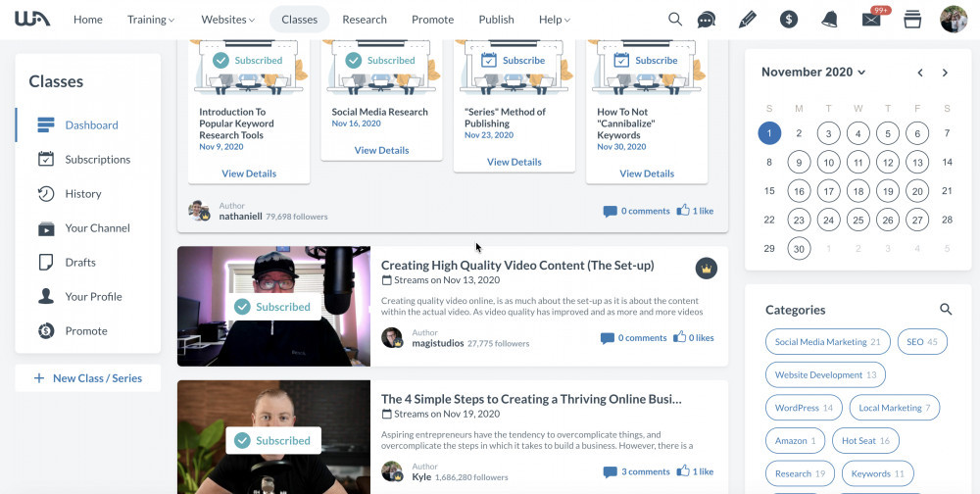Open the envelope messages icon with 99+ badge
This screenshot has height=494, width=980.
[x=872, y=20]
